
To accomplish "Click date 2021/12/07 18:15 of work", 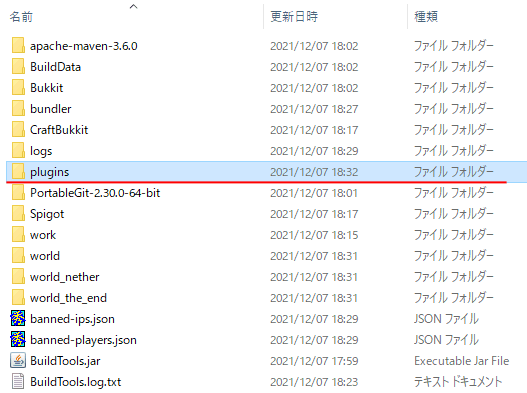I will (x=314, y=235).
